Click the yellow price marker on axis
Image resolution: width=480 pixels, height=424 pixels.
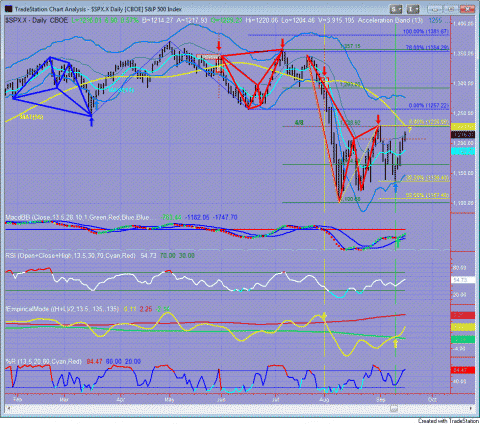tap(463, 127)
